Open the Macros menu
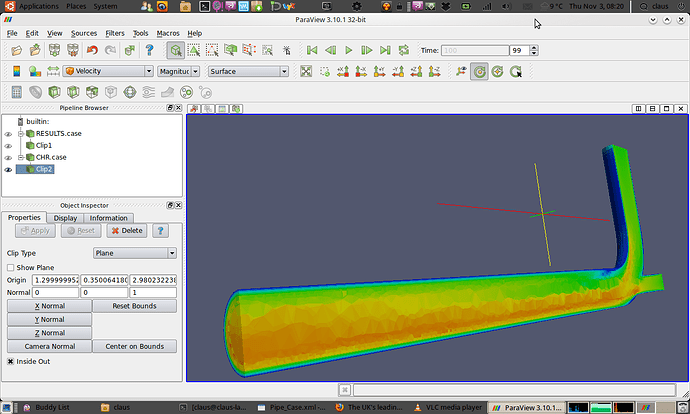The height and width of the screenshot is (414, 690). click(x=168, y=33)
